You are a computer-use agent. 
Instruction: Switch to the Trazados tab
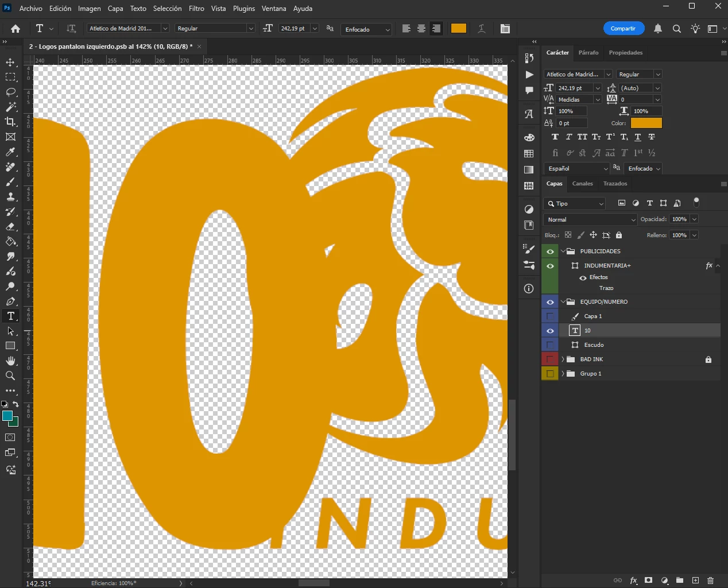[615, 184]
